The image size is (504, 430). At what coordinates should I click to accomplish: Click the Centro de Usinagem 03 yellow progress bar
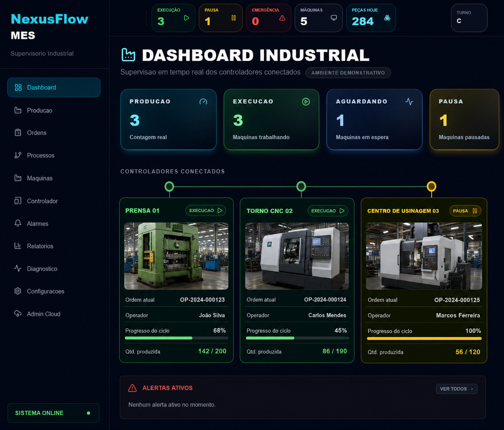point(424,338)
